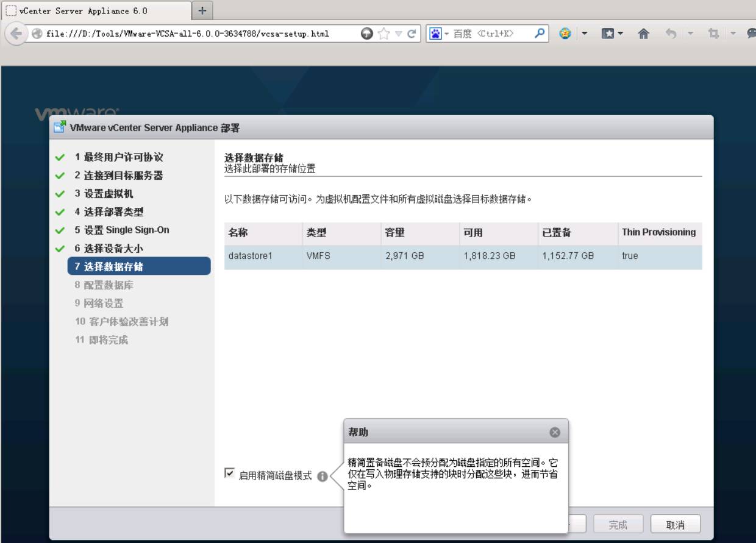Image resolution: width=756 pixels, height=543 pixels.
Task: Select current step 7 选择数据存储
Action: tap(139, 266)
